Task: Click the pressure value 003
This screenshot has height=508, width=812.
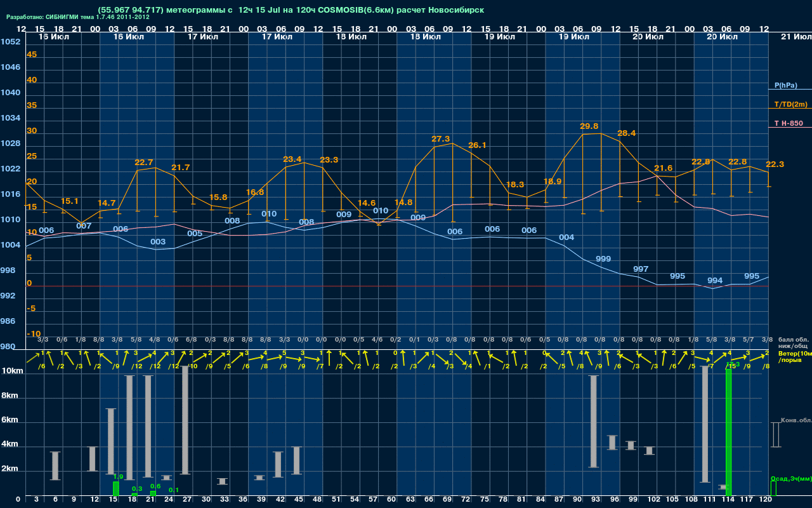Action: [158, 242]
